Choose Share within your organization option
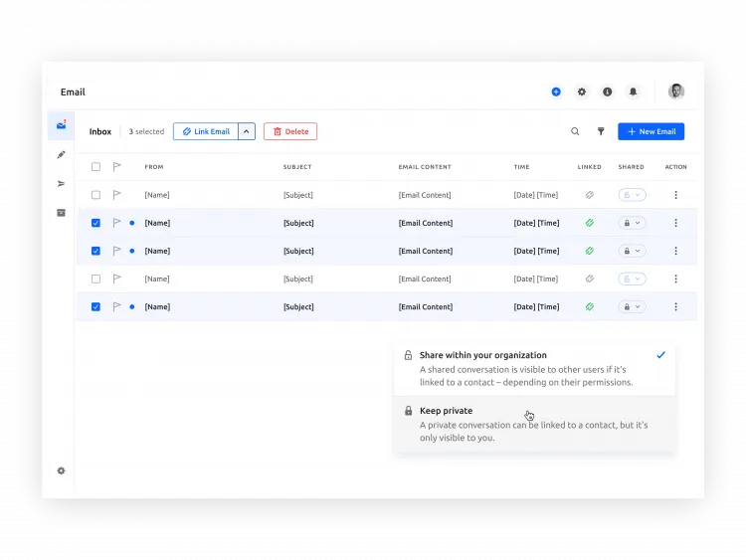 tap(534, 368)
